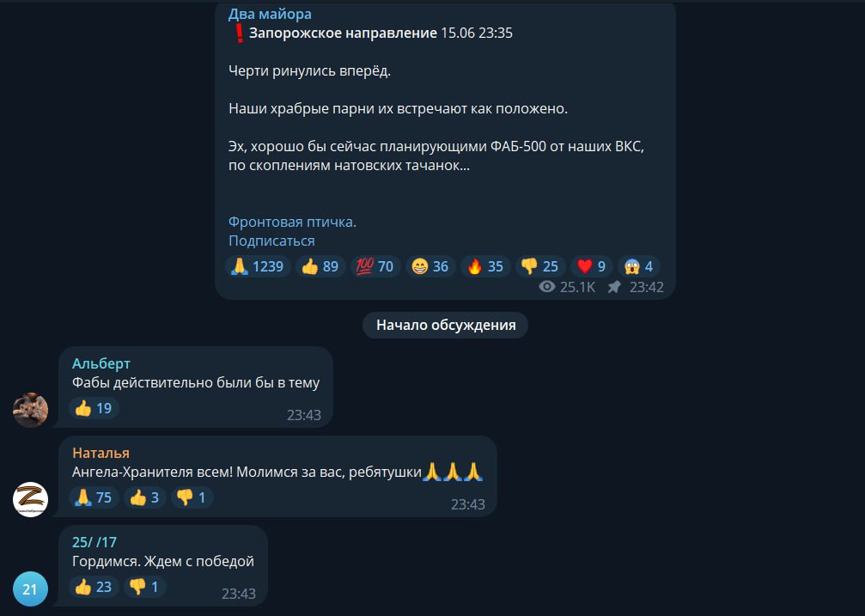Toggle thumbs up 23 on Гордимся comment
Viewport: 865px width, 616px height.
[94, 588]
